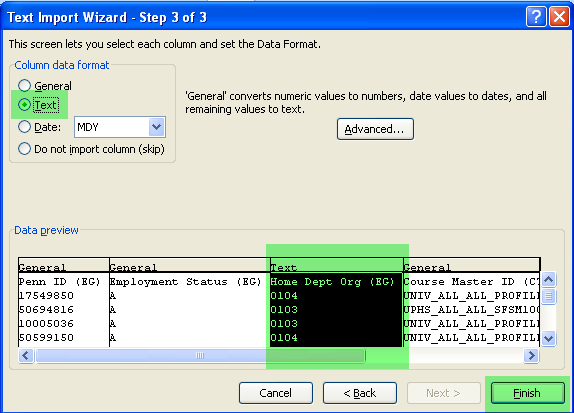This screenshot has width=574, height=413.
Task: Select Do not import column (skip)
Action: (25, 149)
